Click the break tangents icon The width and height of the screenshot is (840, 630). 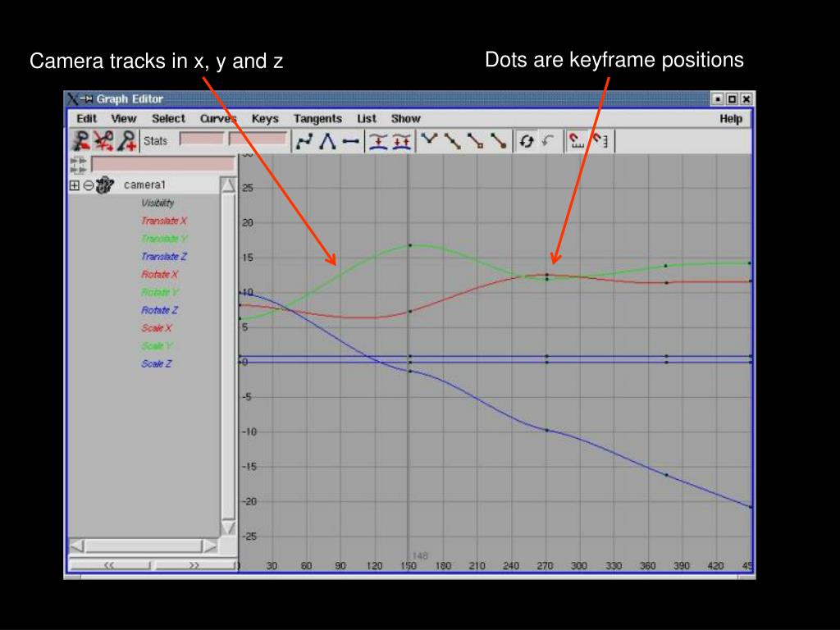(x=429, y=141)
